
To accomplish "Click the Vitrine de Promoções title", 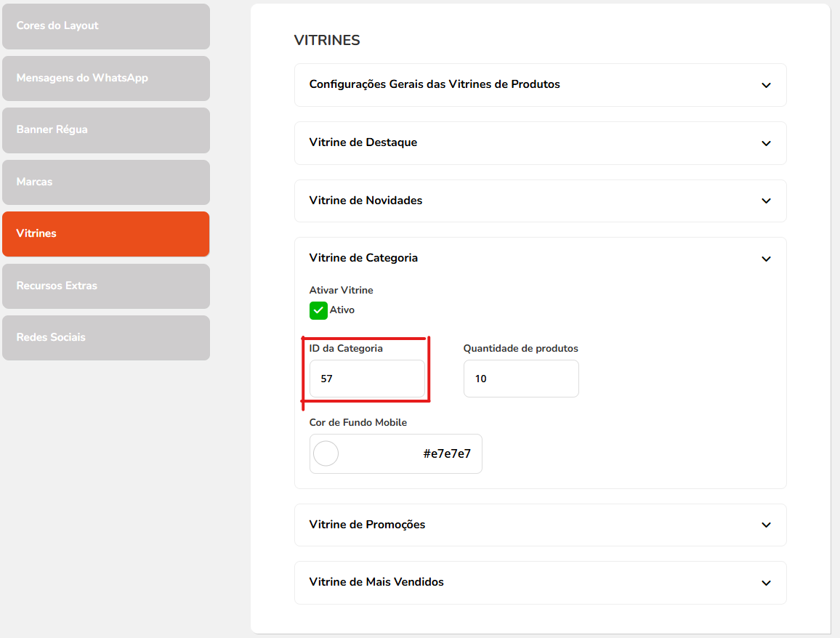I will 367,525.
